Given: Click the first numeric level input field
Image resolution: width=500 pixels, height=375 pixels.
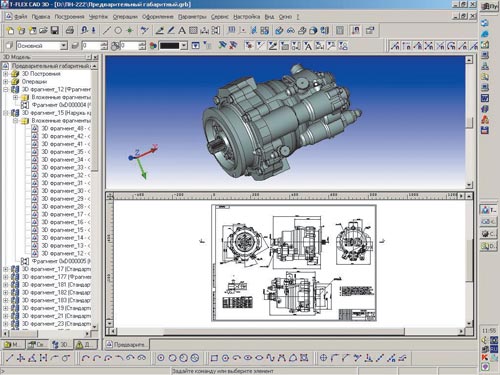Looking at the screenshot, I should [91, 46].
